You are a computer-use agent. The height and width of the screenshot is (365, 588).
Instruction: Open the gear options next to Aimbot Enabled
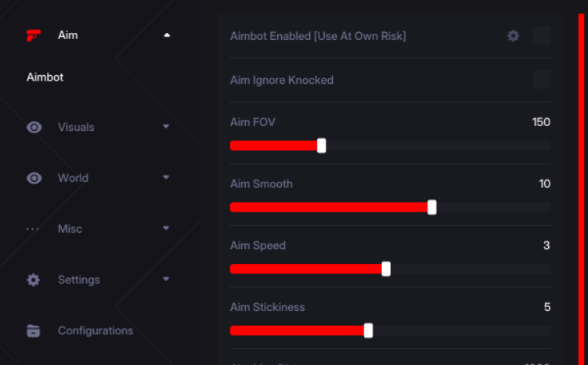pyautogui.click(x=513, y=36)
